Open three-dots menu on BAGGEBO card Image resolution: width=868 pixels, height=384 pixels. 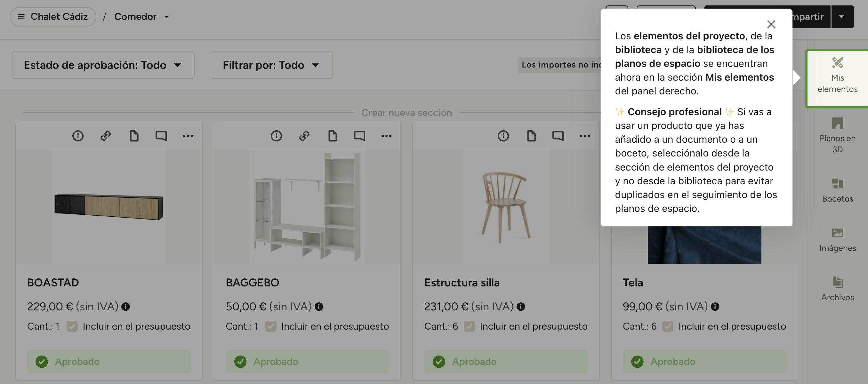[x=386, y=136]
